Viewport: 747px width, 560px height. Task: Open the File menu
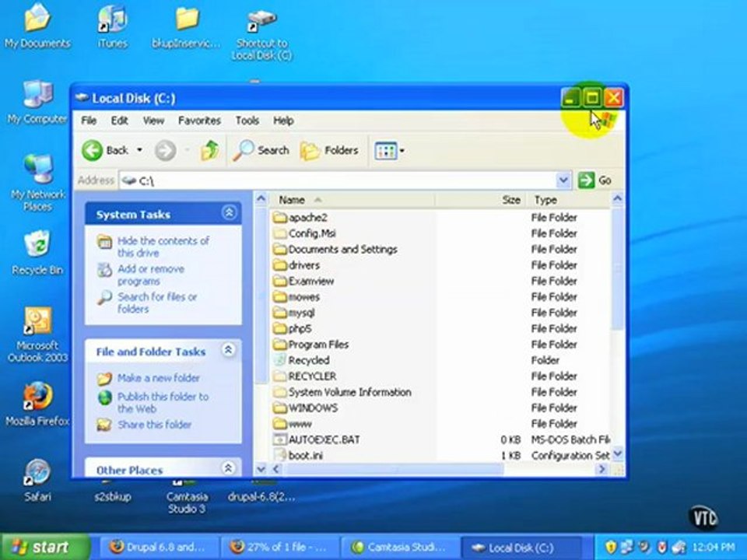[x=89, y=121]
